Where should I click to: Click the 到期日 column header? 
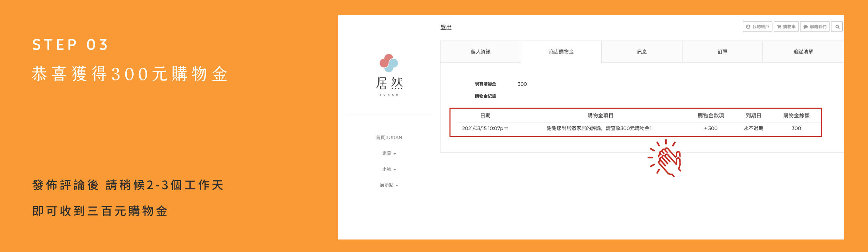tap(753, 116)
